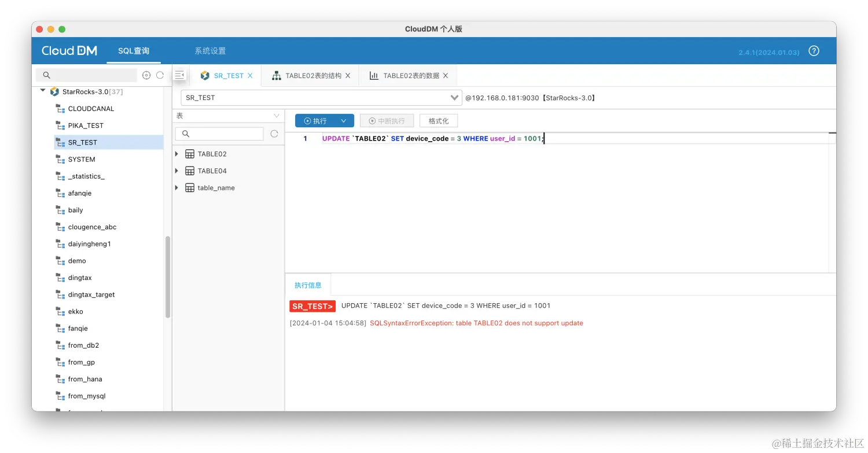868x453 pixels.
Task: Select clougence_abc database
Action: point(93,227)
